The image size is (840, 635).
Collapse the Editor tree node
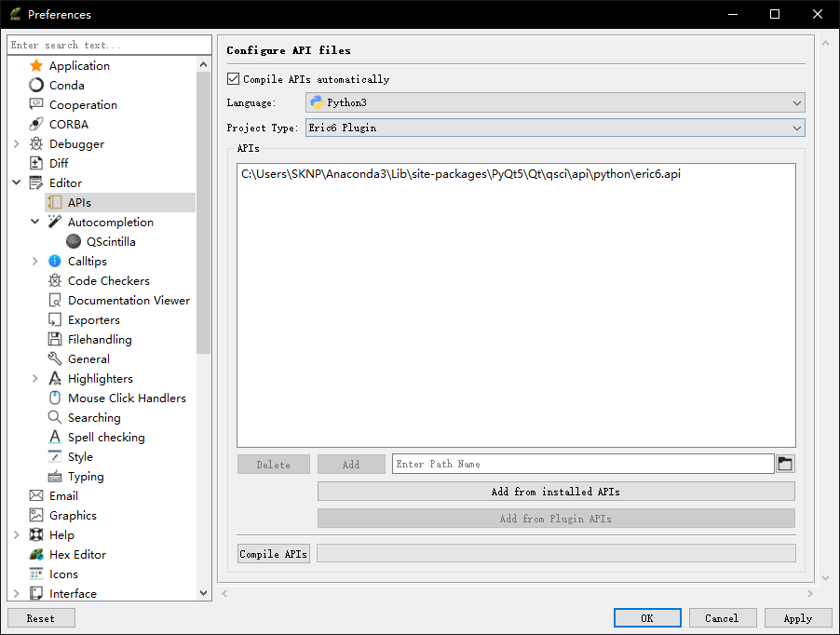[16, 183]
